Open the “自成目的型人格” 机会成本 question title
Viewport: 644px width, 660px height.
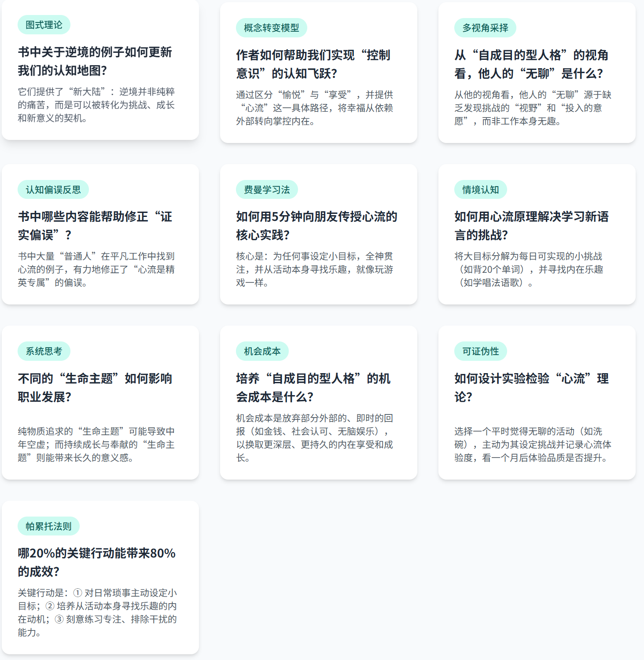(x=313, y=388)
